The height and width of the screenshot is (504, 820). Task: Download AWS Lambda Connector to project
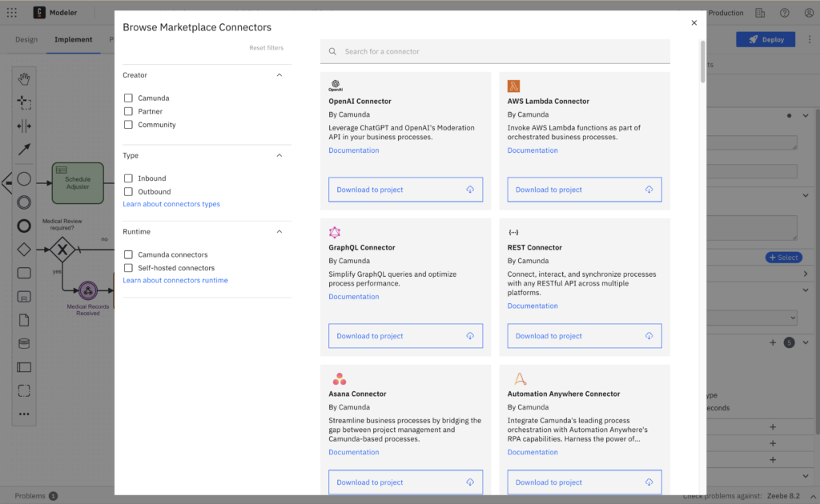point(584,190)
